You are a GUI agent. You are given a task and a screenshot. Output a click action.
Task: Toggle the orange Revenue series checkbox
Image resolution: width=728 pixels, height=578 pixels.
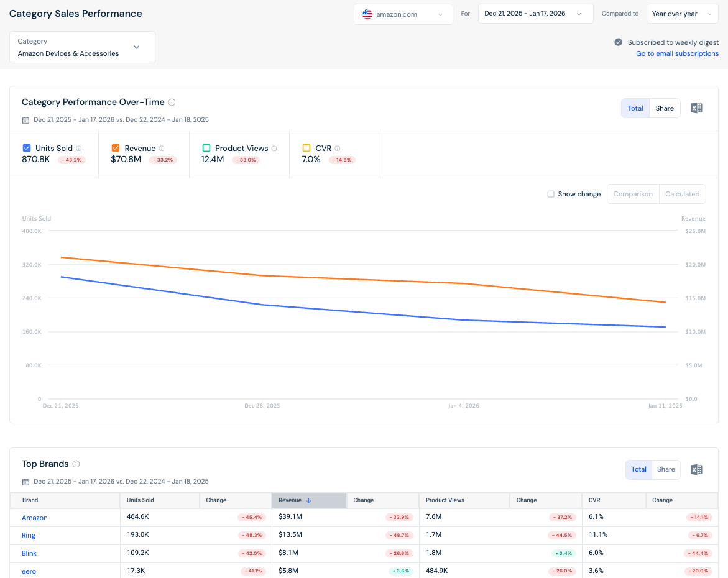click(116, 148)
